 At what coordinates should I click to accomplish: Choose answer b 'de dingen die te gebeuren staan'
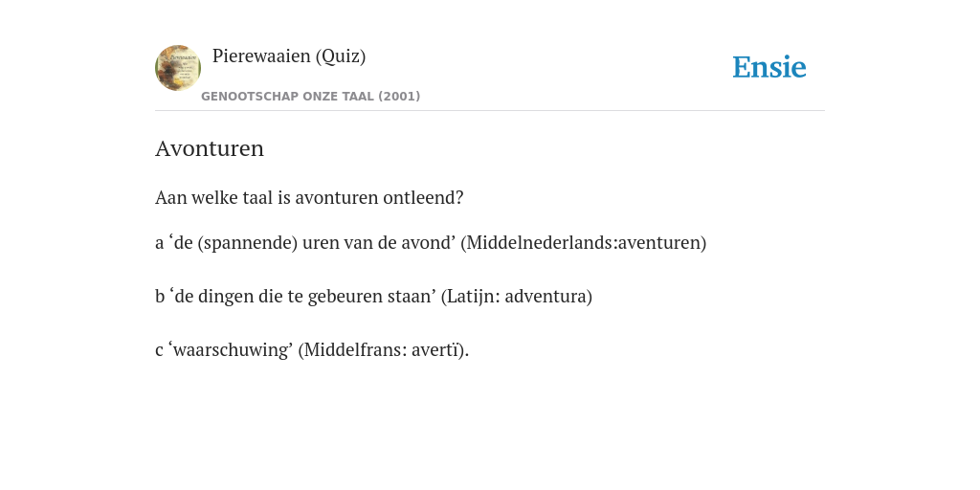point(373,297)
